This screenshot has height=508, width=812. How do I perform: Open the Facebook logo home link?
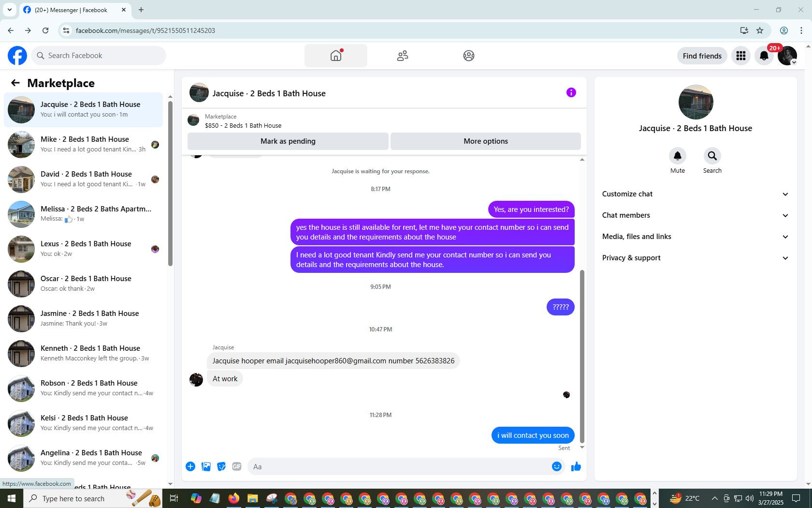(17, 56)
